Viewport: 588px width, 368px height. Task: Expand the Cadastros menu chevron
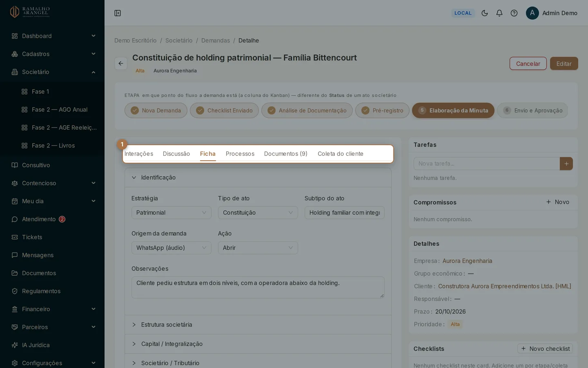(94, 54)
